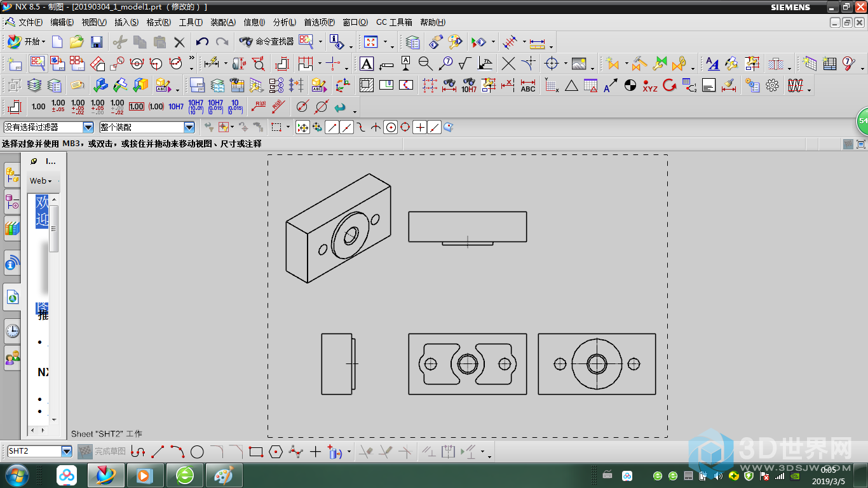The height and width of the screenshot is (488, 868).
Task: Click the teal return arrow icon
Action: pos(340,107)
